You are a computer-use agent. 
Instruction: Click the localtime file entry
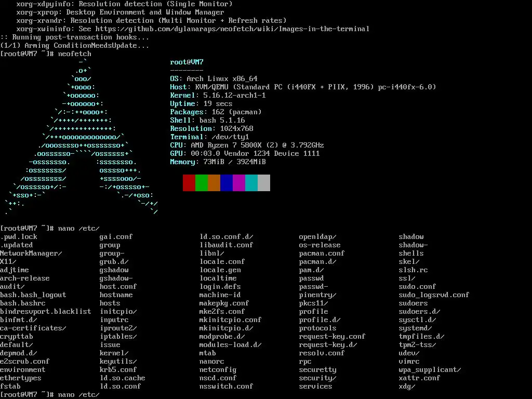click(x=218, y=278)
